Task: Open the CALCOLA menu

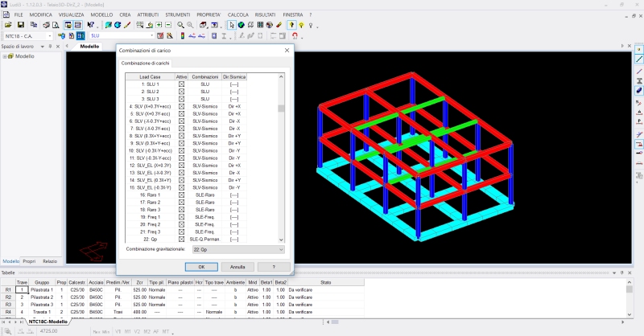Action: (x=238, y=14)
